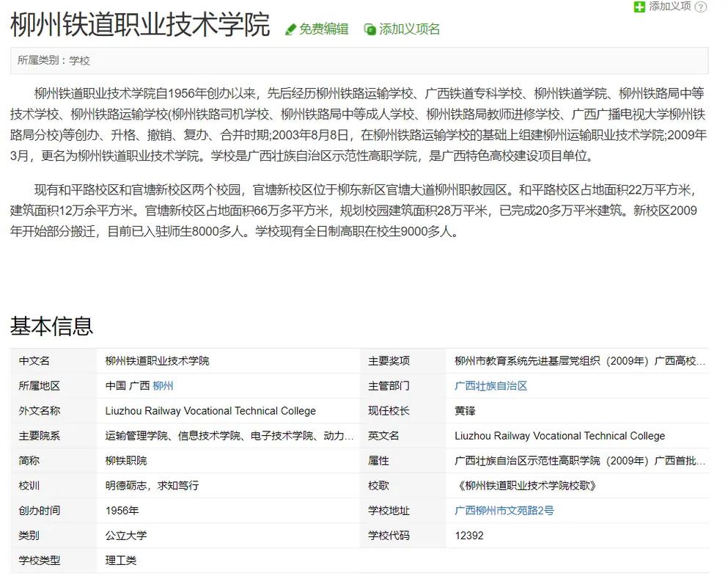Open 广西壮族自治区 department link

coord(490,386)
